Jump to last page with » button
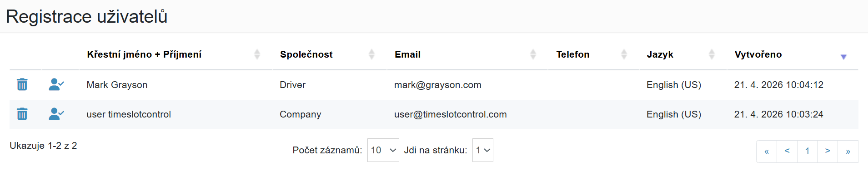The width and height of the screenshot is (868, 191). (848, 152)
